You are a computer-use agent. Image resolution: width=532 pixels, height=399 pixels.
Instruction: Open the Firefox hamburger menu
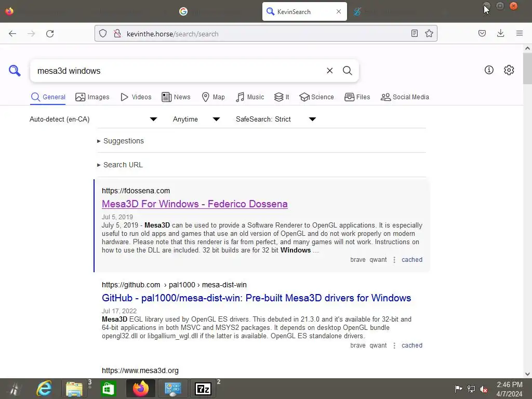[519, 33]
